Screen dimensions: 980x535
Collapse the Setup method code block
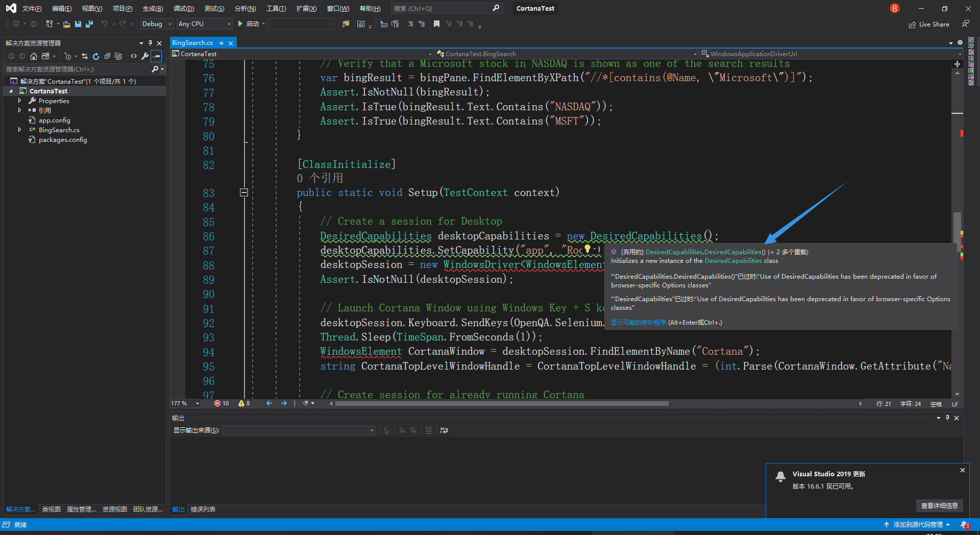pos(243,192)
